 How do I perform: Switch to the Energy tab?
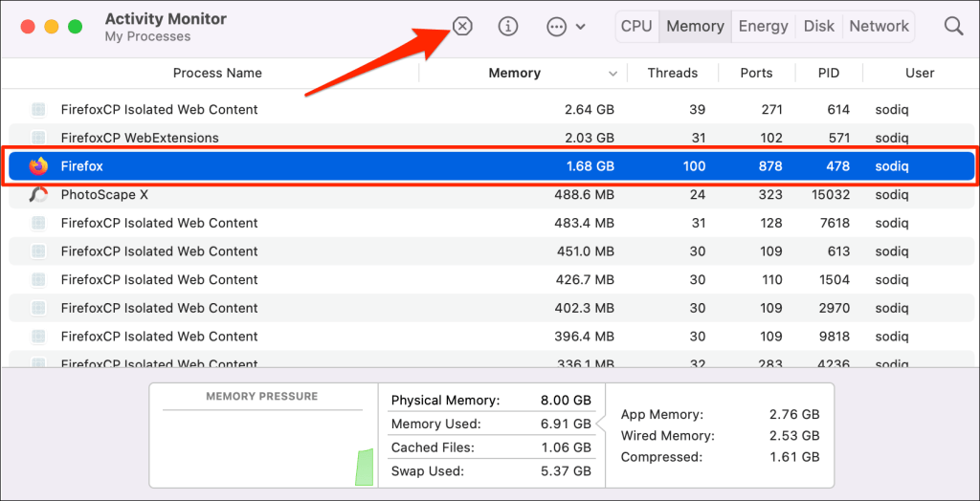pos(763,26)
